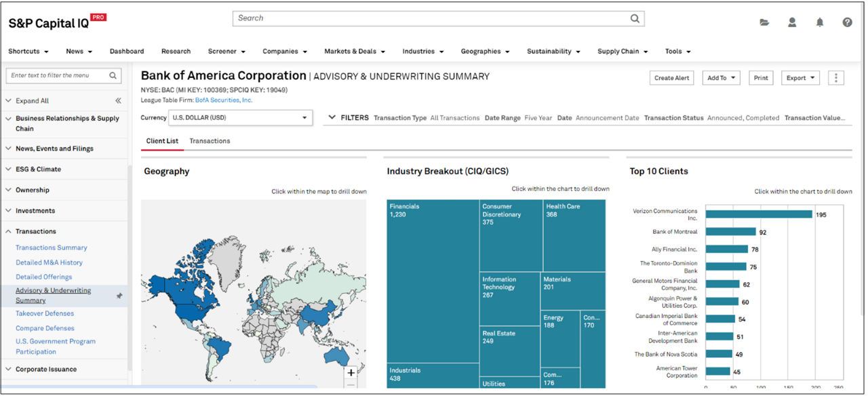
Task: Open Transactions Summary link
Action: click(52, 248)
